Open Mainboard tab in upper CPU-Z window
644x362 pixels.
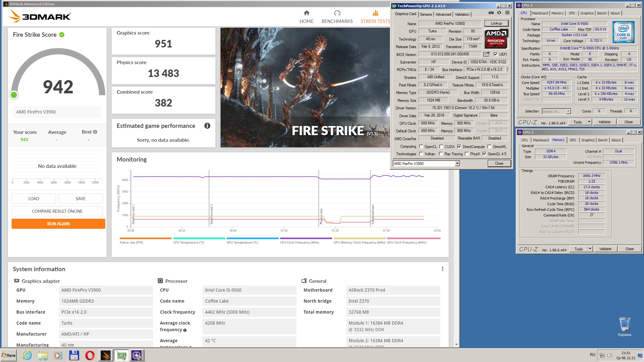tap(540, 13)
